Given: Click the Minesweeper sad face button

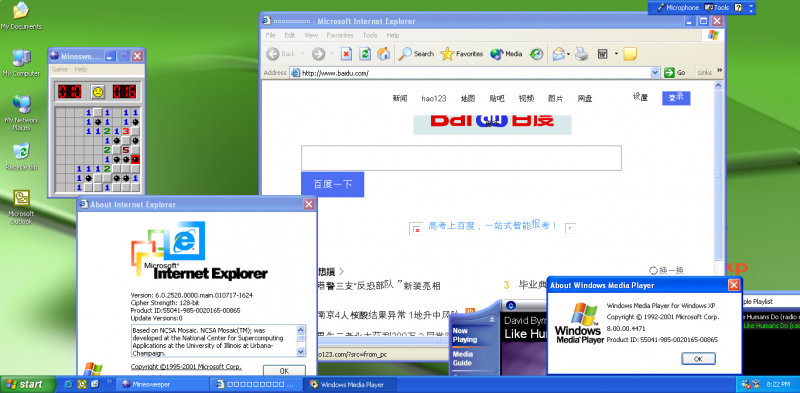Looking at the screenshot, I should 97,92.
